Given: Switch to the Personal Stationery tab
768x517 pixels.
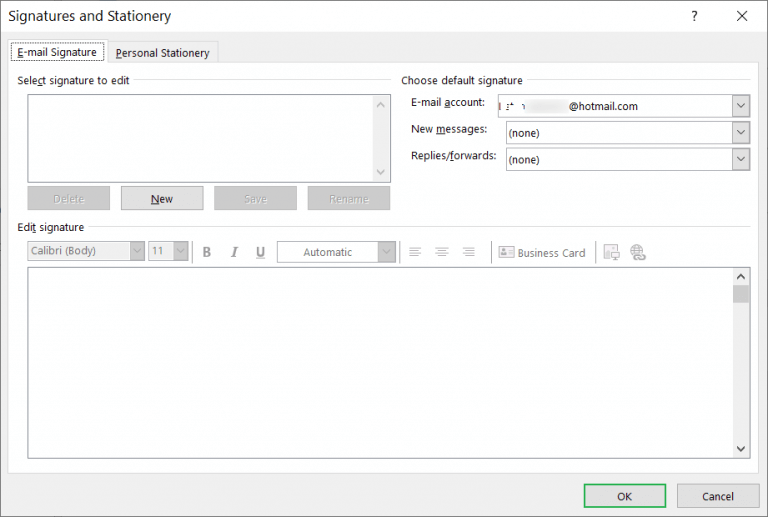Looking at the screenshot, I should [x=163, y=52].
